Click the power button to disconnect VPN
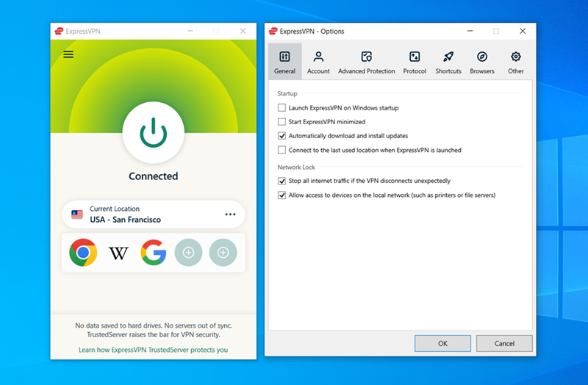 coord(153,133)
